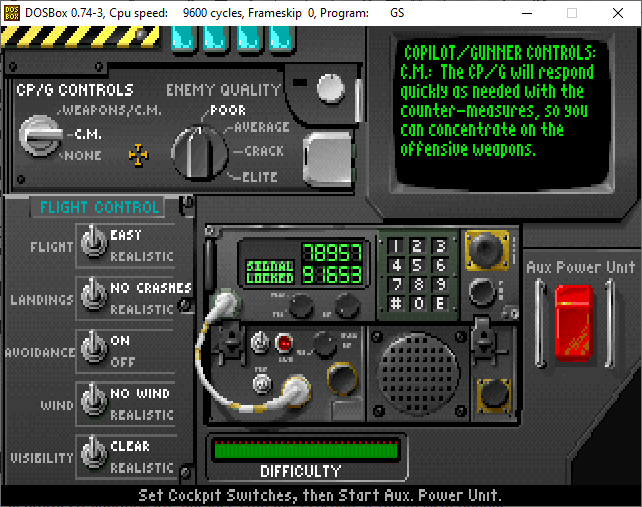Screen dimensions: 642x507
Task: Click the first cyan indicator light
Action: click(x=182, y=39)
